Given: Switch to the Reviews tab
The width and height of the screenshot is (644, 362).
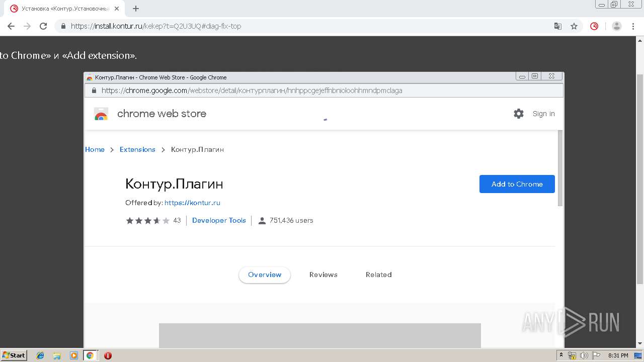Looking at the screenshot, I should (324, 275).
